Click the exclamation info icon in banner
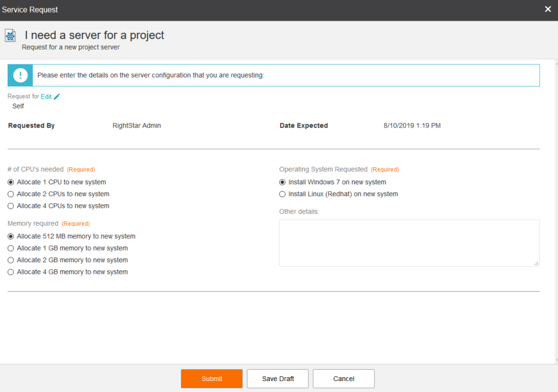Screen dimensions: 558x392 click(x=20, y=75)
